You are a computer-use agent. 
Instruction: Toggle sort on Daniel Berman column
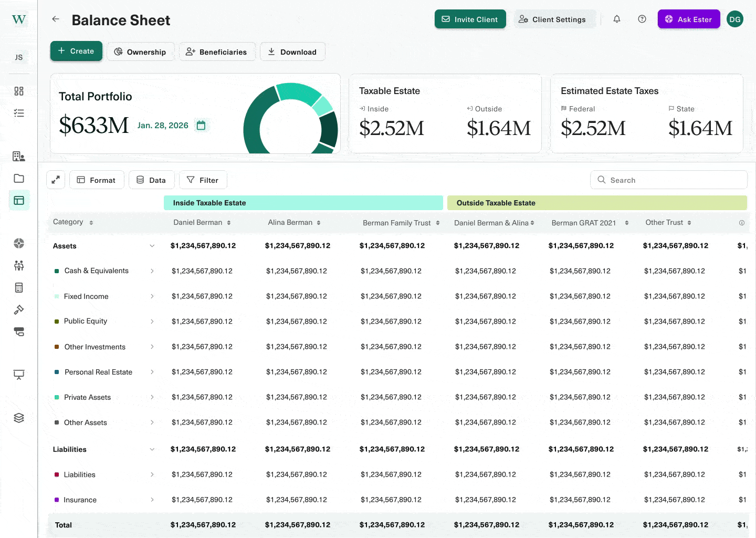pyautogui.click(x=229, y=223)
